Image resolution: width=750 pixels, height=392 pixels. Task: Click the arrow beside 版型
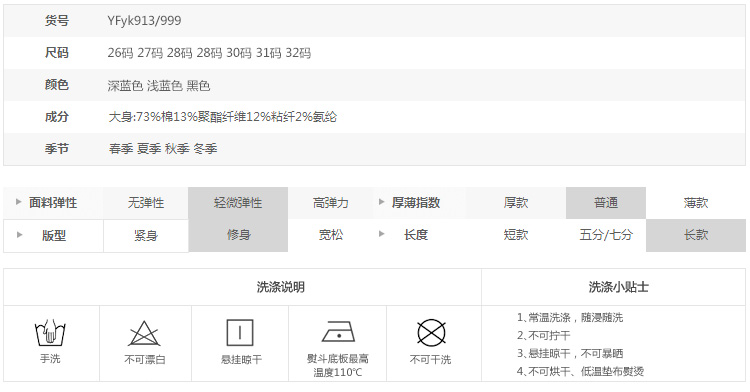20,235
